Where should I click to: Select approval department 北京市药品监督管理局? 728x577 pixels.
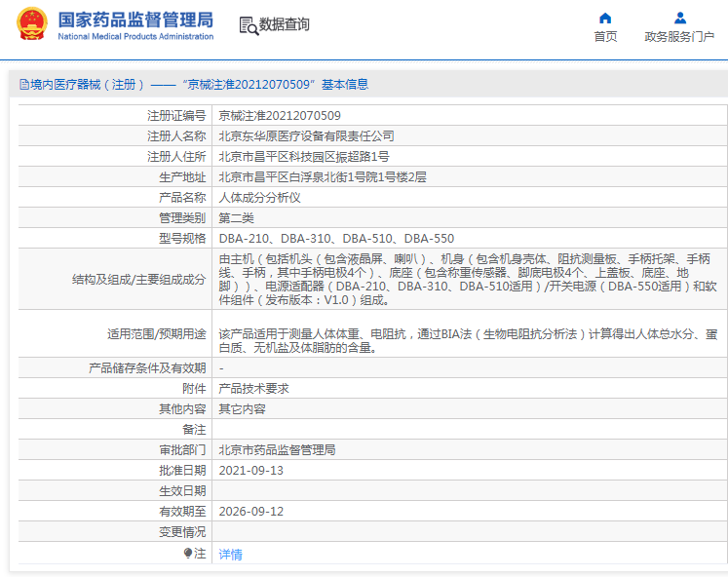point(277,450)
